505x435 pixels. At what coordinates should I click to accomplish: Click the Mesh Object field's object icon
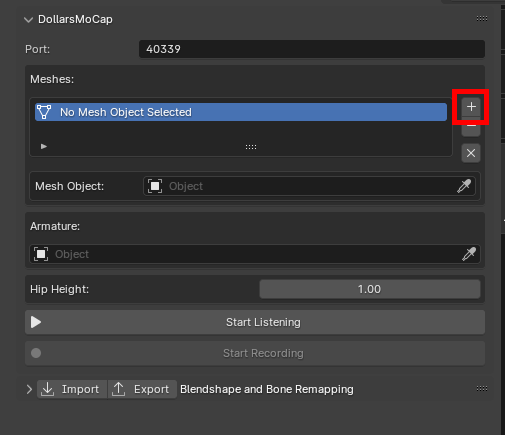pyautogui.click(x=155, y=186)
